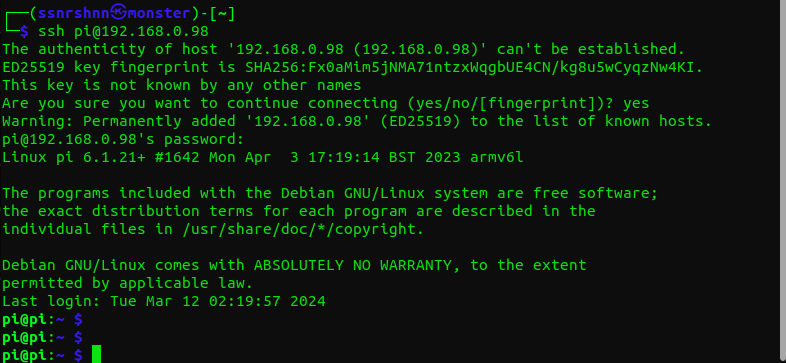This screenshot has width=786, height=363.
Task: Click the 'yes' answer after the fingerprint prompt
Action: (x=636, y=104)
